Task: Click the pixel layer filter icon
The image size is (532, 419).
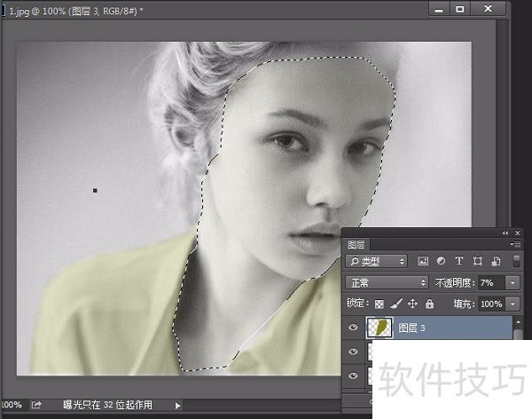Action: click(424, 262)
